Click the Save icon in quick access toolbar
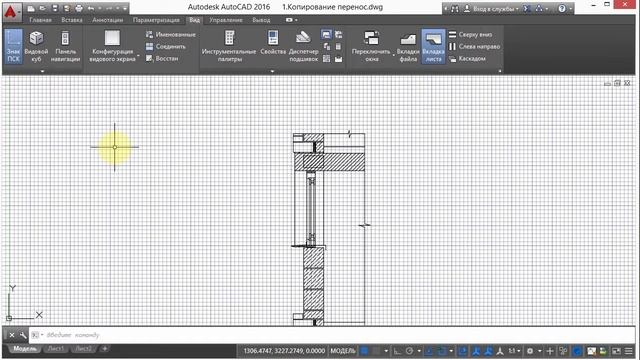 tap(55, 8)
